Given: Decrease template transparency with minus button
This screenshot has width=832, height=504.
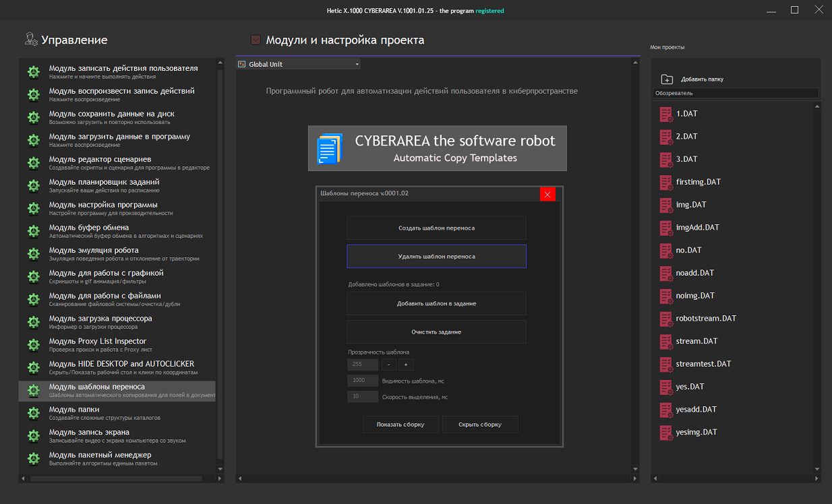Looking at the screenshot, I should pos(389,365).
